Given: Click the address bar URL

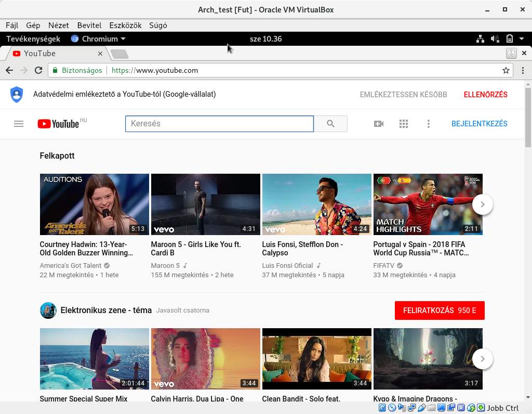Looking at the screenshot, I should click(x=155, y=70).
